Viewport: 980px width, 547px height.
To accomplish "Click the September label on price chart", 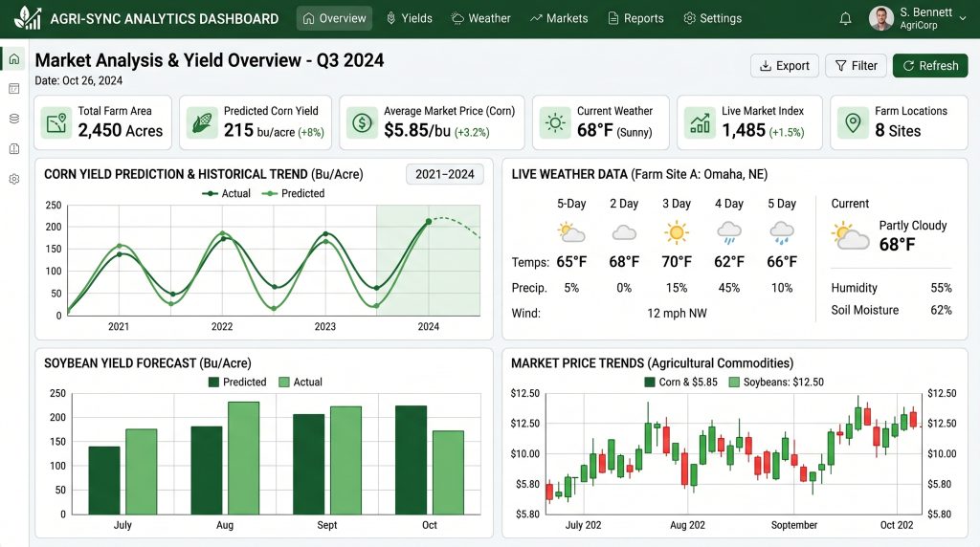I will click(x=793, y=525).
